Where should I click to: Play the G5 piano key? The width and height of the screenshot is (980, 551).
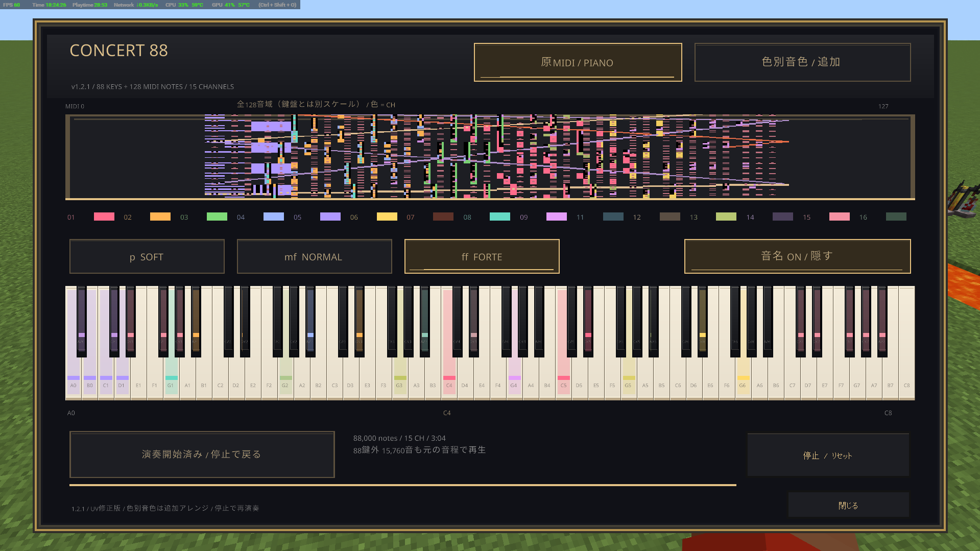pyautogui.click(x=628, y=378)
